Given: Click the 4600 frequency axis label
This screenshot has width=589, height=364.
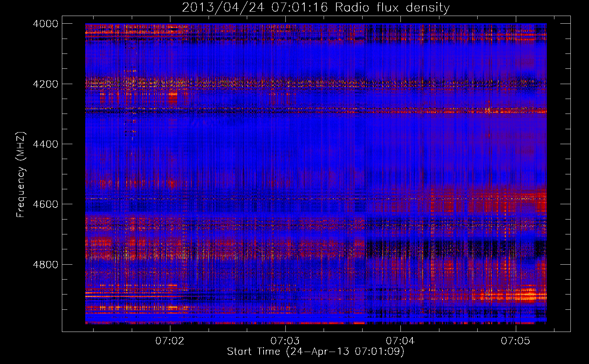Looking at the screenshot, I should pyautogui.click(x=46, y=204).
